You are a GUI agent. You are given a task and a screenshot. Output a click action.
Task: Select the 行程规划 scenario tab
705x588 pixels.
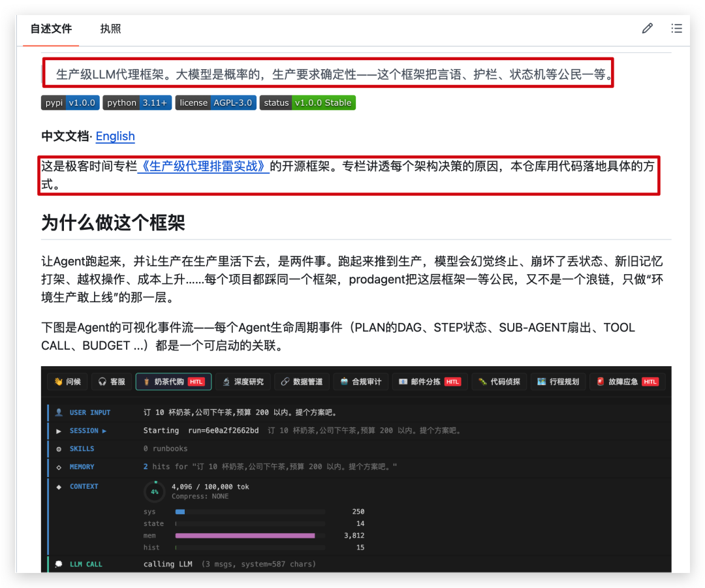[x=558, y=382]
